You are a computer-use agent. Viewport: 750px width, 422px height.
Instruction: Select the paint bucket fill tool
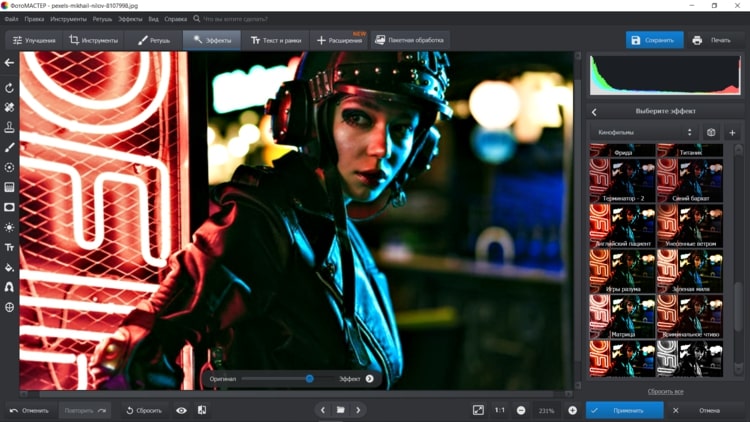[x=9, y=267]
